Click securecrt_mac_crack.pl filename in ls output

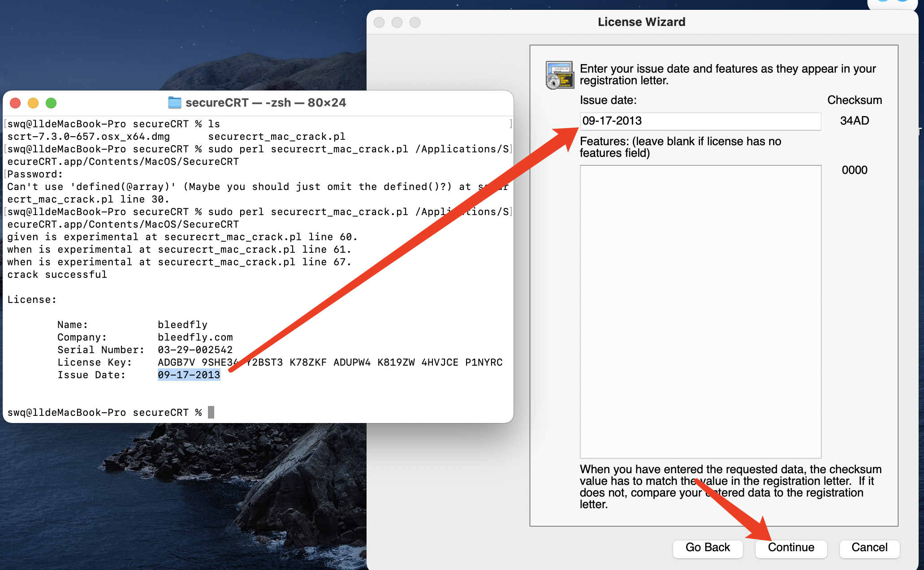click(x=276, y=137)
